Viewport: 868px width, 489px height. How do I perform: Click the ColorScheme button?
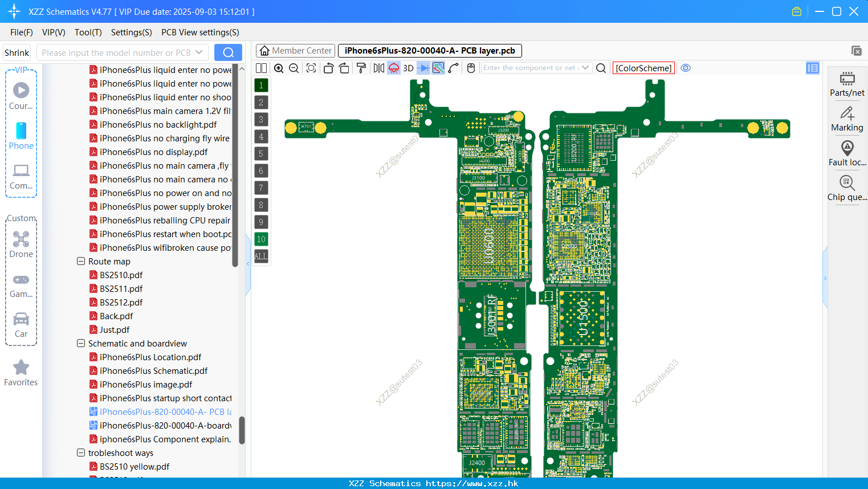tap(643, 68)
